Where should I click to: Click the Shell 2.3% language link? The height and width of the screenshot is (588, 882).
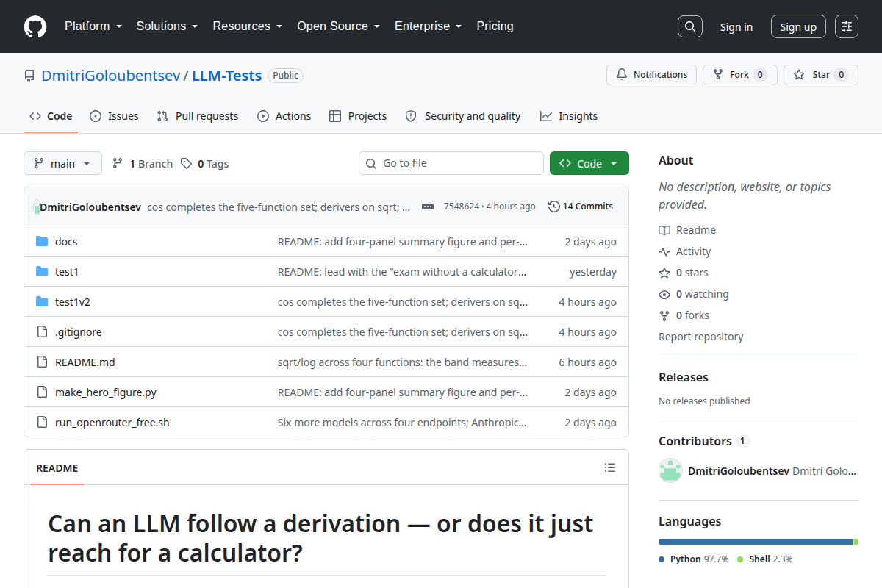(765, 559)
